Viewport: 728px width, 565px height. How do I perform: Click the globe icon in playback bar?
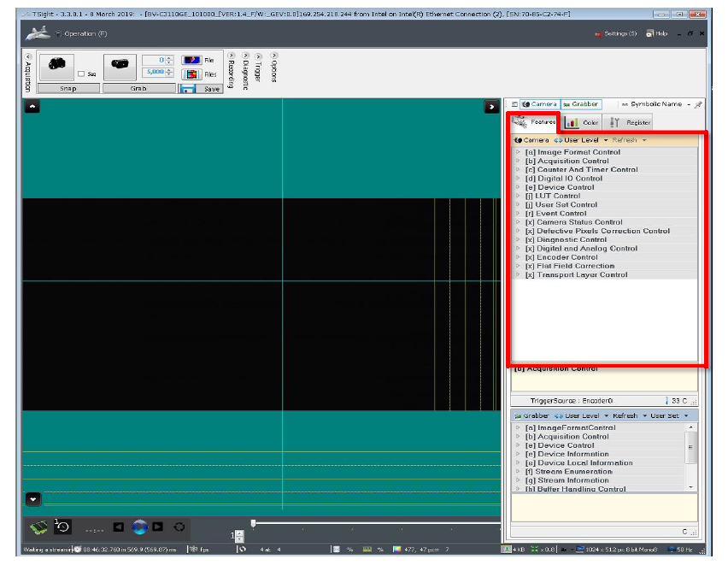point(139,527)
